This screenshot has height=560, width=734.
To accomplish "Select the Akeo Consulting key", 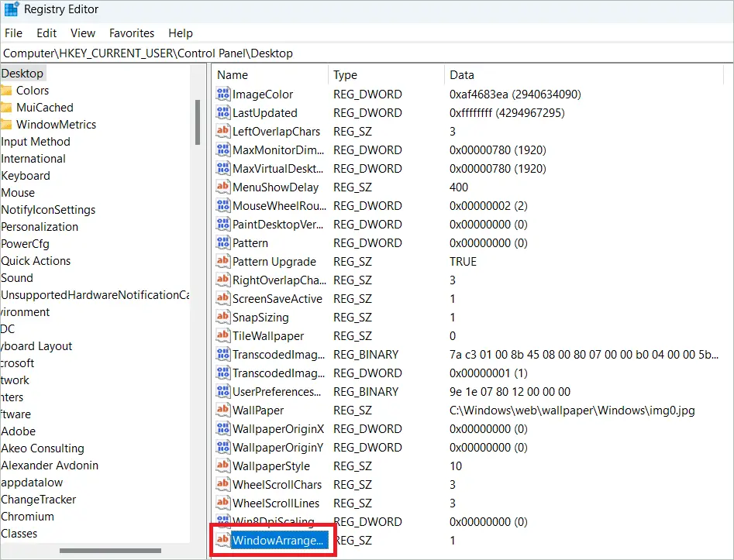I will [43, 448].
